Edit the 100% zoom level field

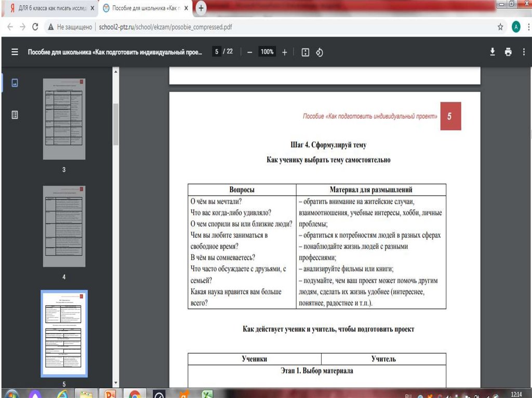(267, 52)
